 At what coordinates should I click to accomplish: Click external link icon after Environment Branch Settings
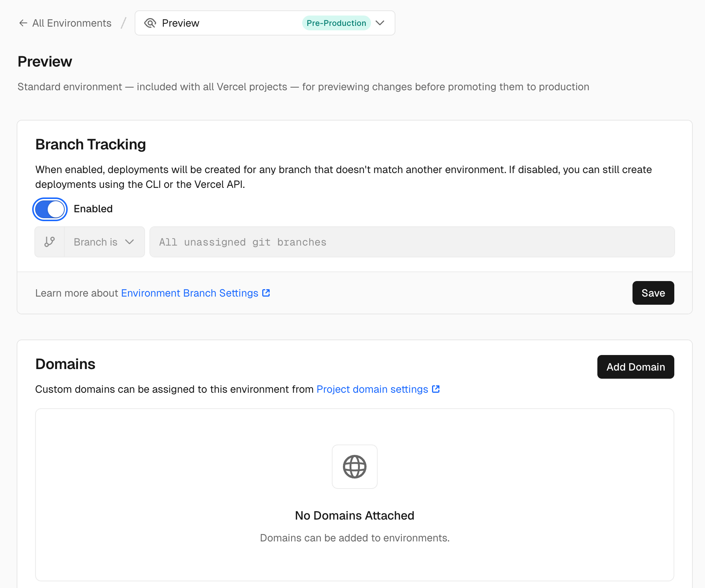coord(266,293)
